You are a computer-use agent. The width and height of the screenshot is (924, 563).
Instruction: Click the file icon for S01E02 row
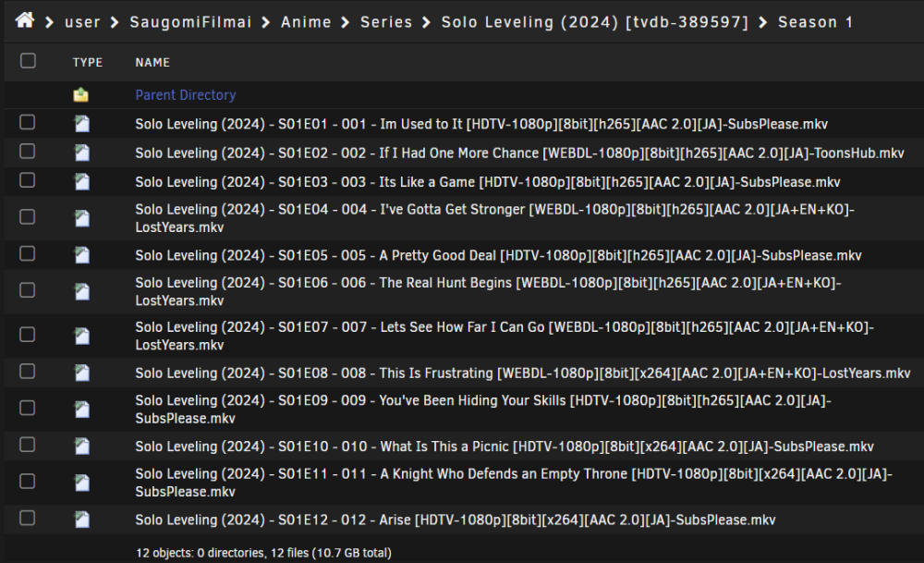click(82, 153)
